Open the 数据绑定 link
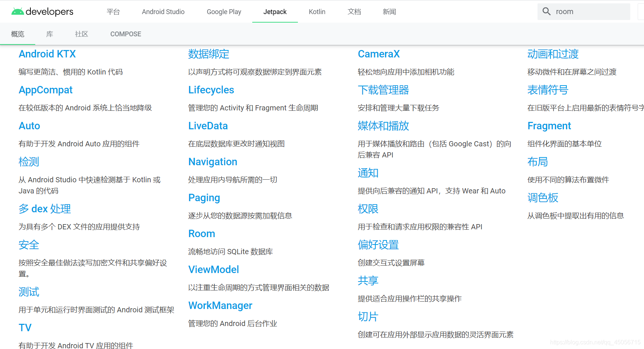 [209, 54]
